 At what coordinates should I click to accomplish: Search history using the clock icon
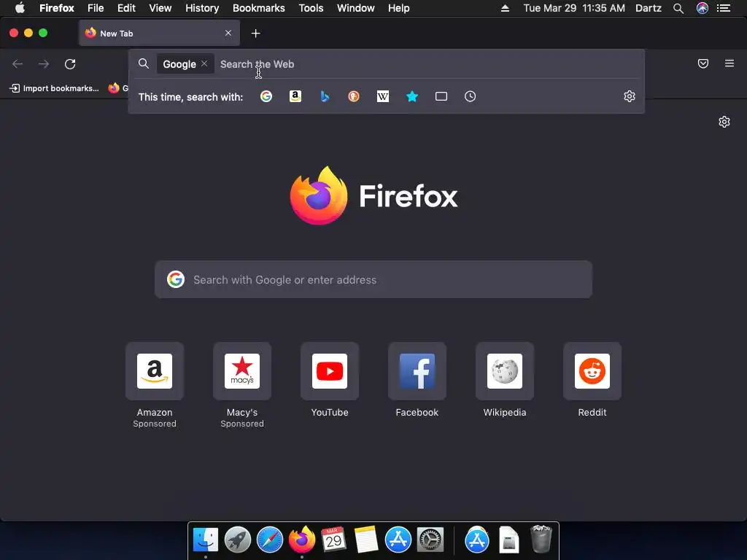pos(471,97)
